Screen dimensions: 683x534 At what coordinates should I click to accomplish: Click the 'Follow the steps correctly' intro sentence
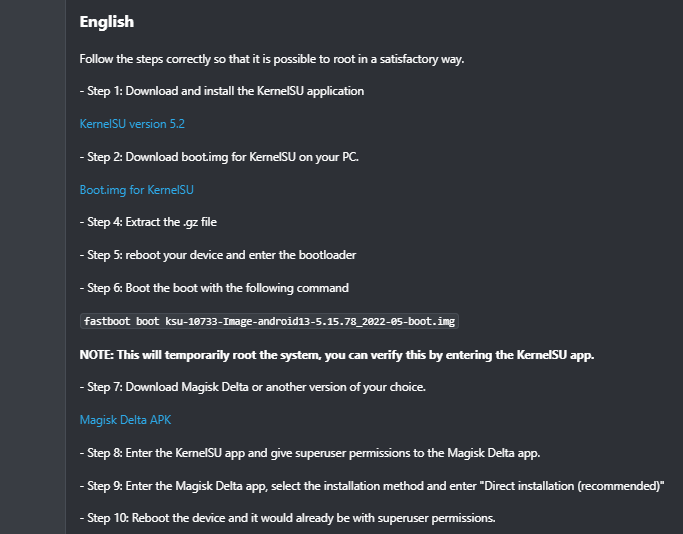pyautogui.click(x=272, y=59)
